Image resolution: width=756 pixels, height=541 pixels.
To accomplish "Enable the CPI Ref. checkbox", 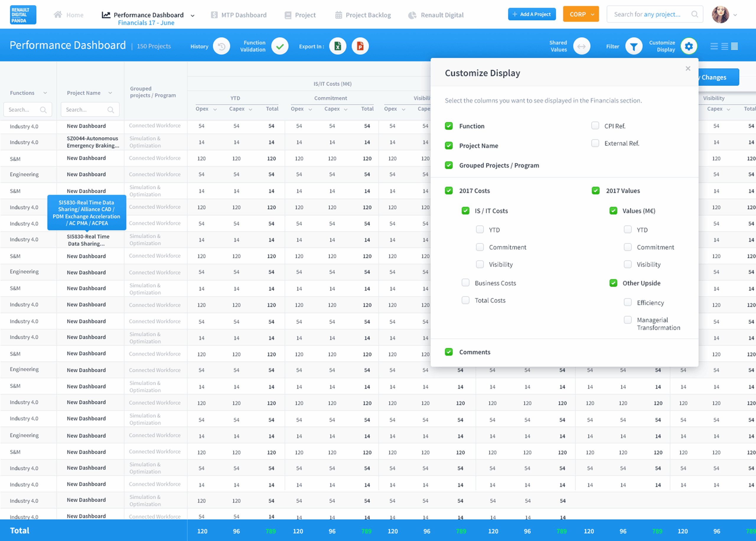I will (x=595, y=126).
